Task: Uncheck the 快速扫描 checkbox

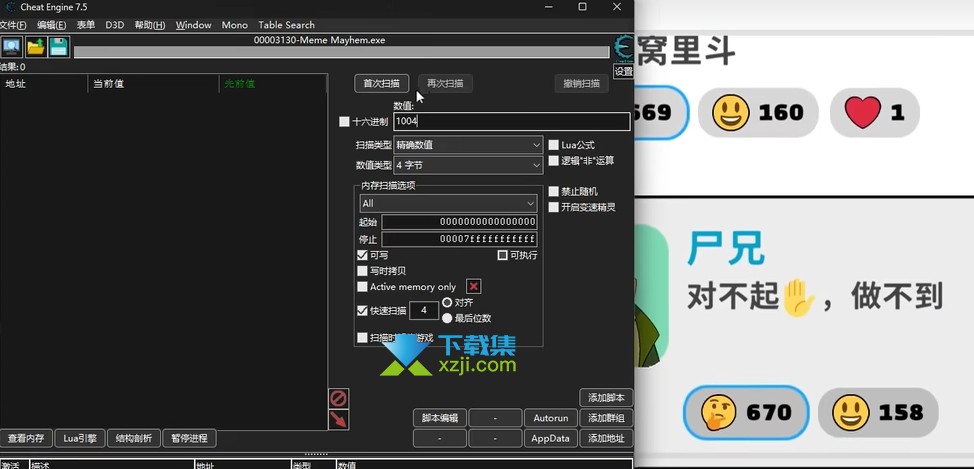Action: click(x=362, y=311)
